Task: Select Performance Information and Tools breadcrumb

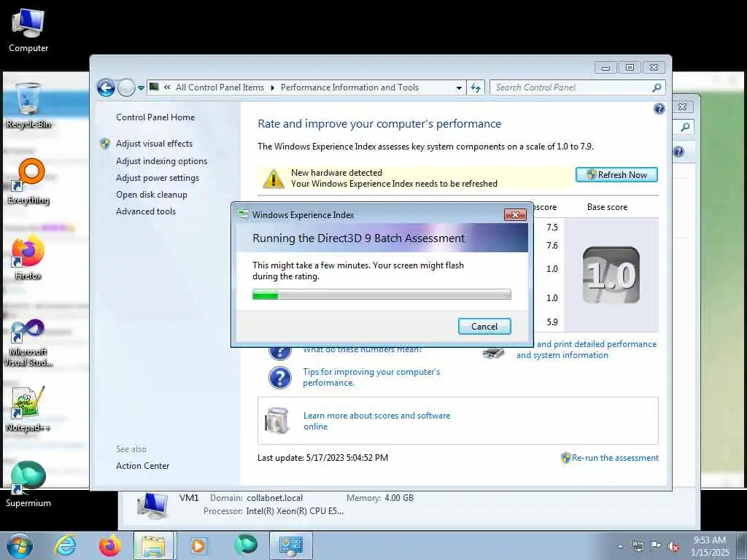Action: coord(349,87)
